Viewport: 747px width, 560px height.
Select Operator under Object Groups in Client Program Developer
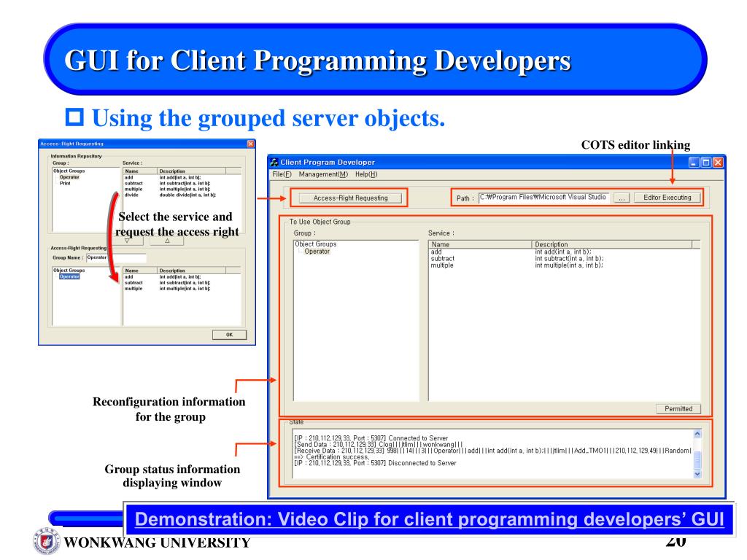[317, 252]
